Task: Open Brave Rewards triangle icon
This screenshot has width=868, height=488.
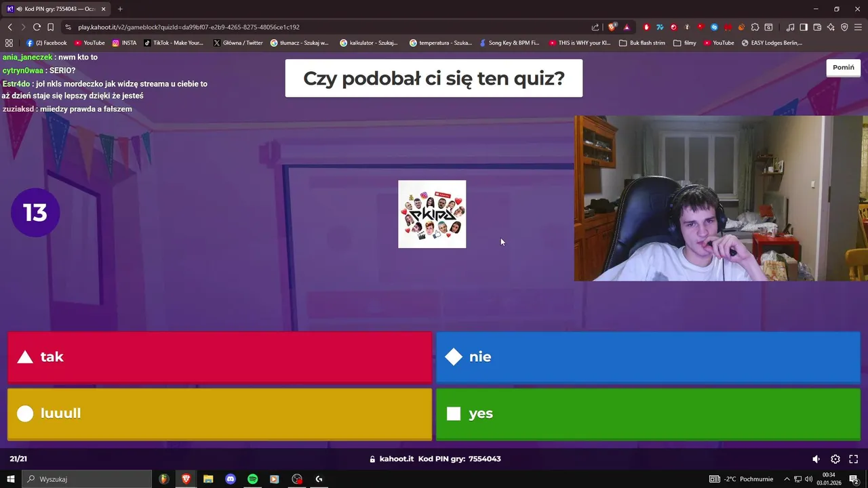Action: point(627,27)
